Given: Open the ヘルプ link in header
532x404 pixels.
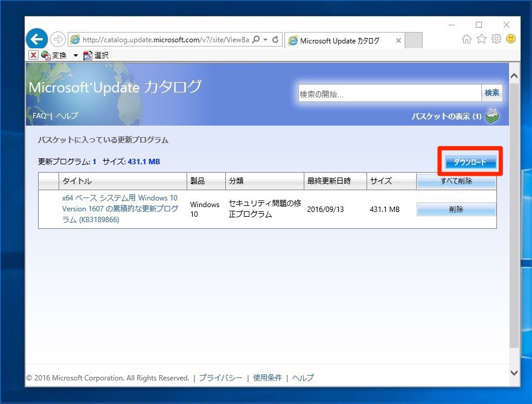Looking at the screenshot, I should point(67,116).
